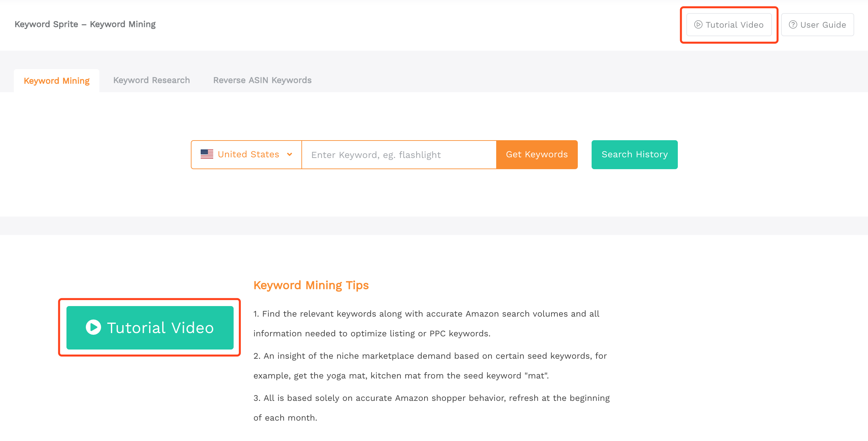This screenshot has width=868, height=441.
Task: Click the question mark icon beside User Guide
Action: (x=793, y=25)
